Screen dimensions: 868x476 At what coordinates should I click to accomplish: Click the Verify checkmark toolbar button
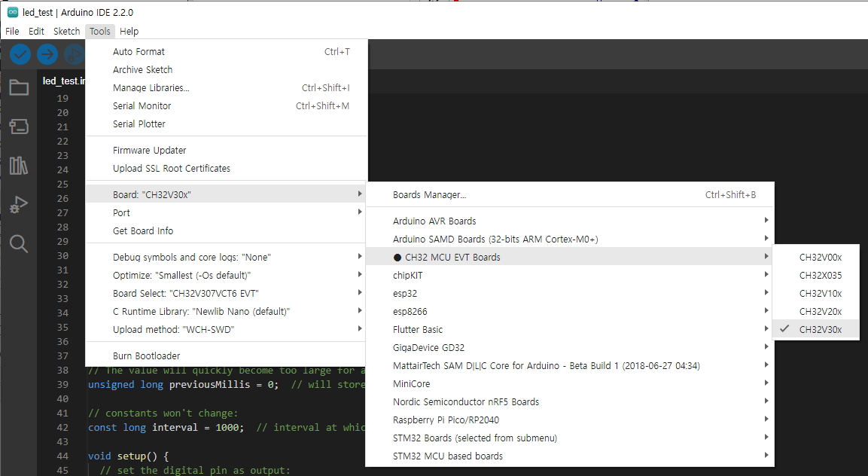(x=20, y=54)
